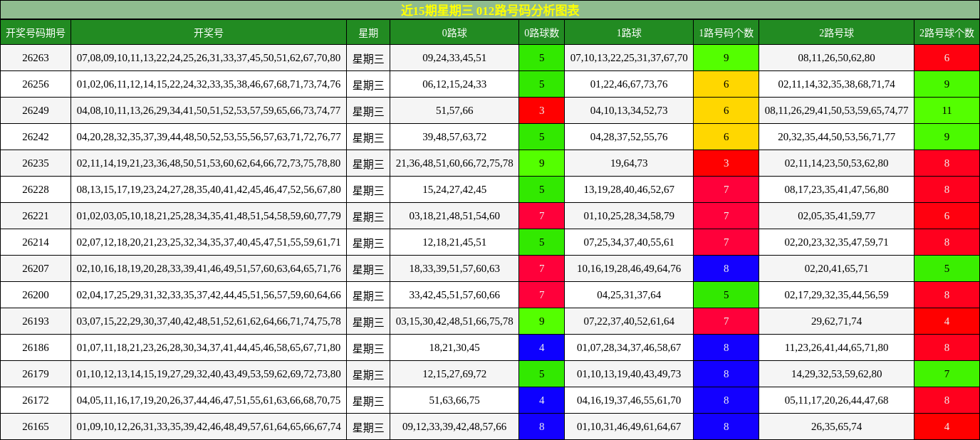Select the 0路球数 column header

(x=541, y=32)
